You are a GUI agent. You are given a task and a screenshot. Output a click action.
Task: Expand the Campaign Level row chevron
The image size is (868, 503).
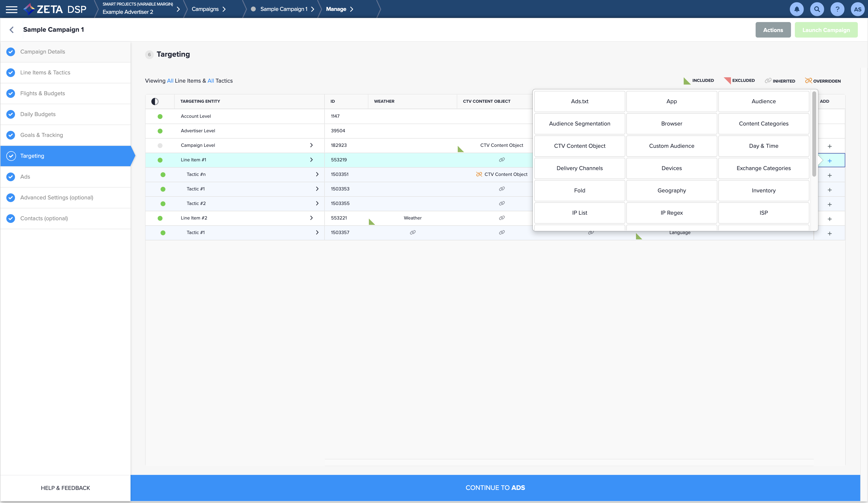coord(311,145)
